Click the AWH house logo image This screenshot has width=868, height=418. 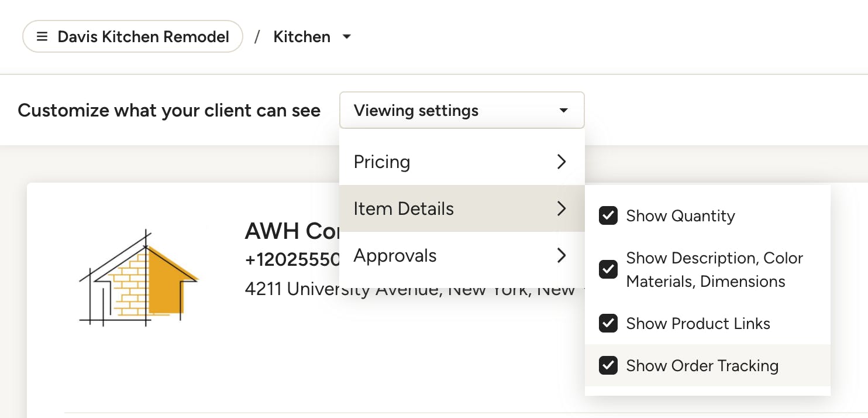(139, 277)
